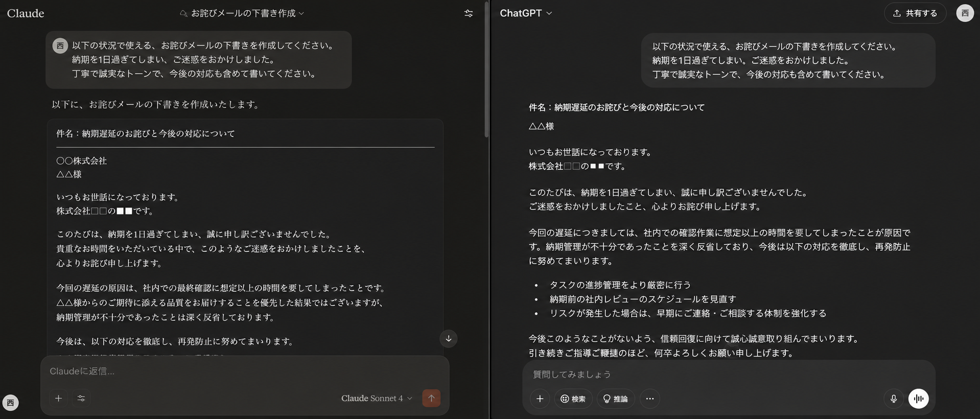Viewport: 980px width, 419px height.
Task: Click the user prompt bubble in Claude
Action: 199,60
